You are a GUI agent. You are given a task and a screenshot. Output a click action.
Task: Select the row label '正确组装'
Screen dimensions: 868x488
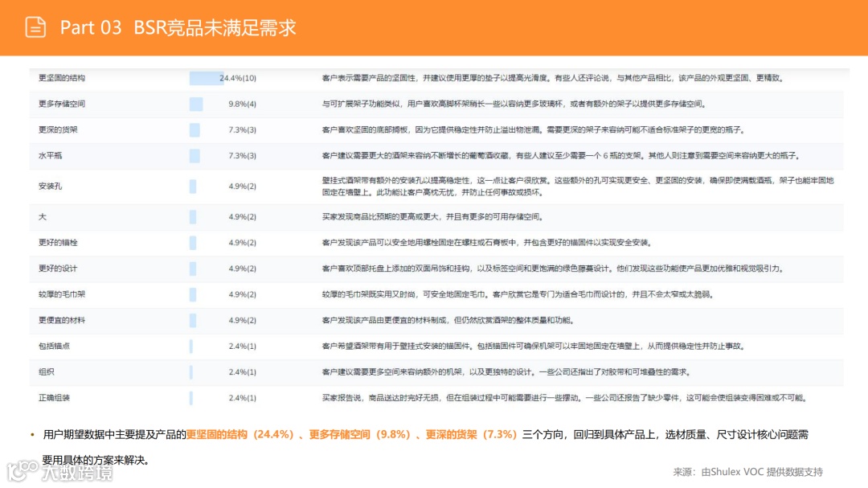54,398
